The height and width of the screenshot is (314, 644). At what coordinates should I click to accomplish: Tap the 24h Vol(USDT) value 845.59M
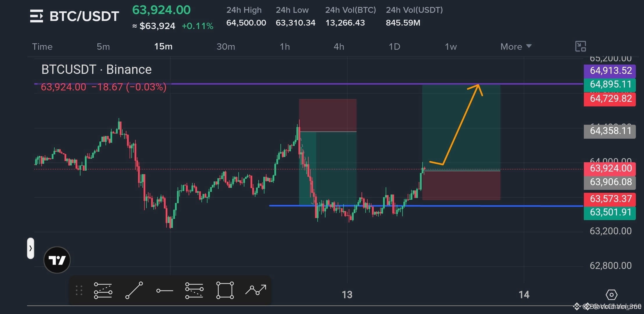tap(403, 23)
